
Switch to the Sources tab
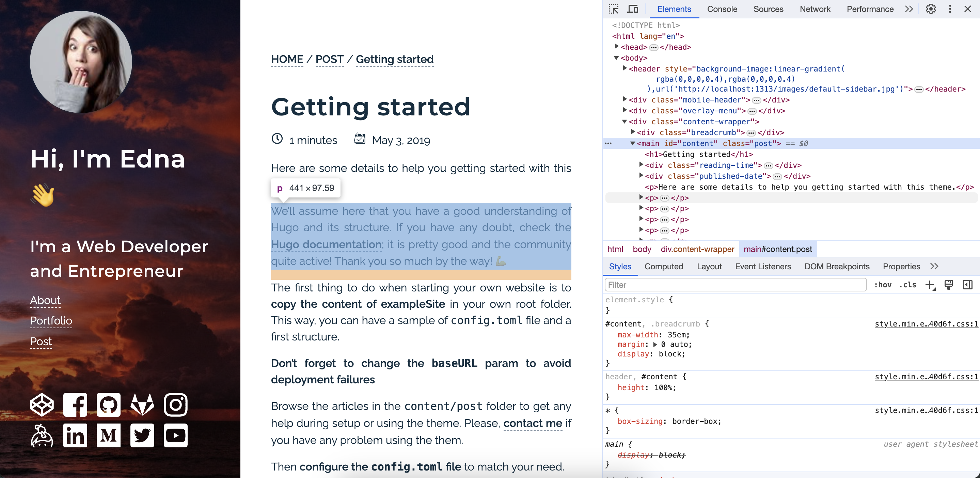point(769,9)
